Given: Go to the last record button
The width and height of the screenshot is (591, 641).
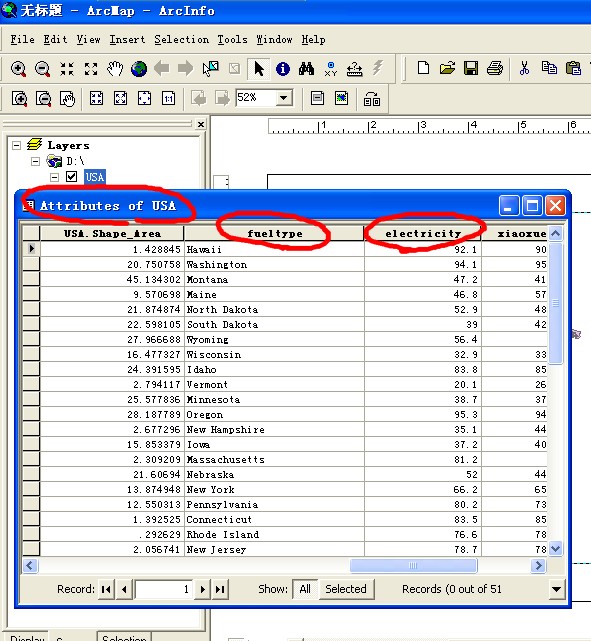Looking at the screenshot, I should pyautogui.click(x=220, y=589).
